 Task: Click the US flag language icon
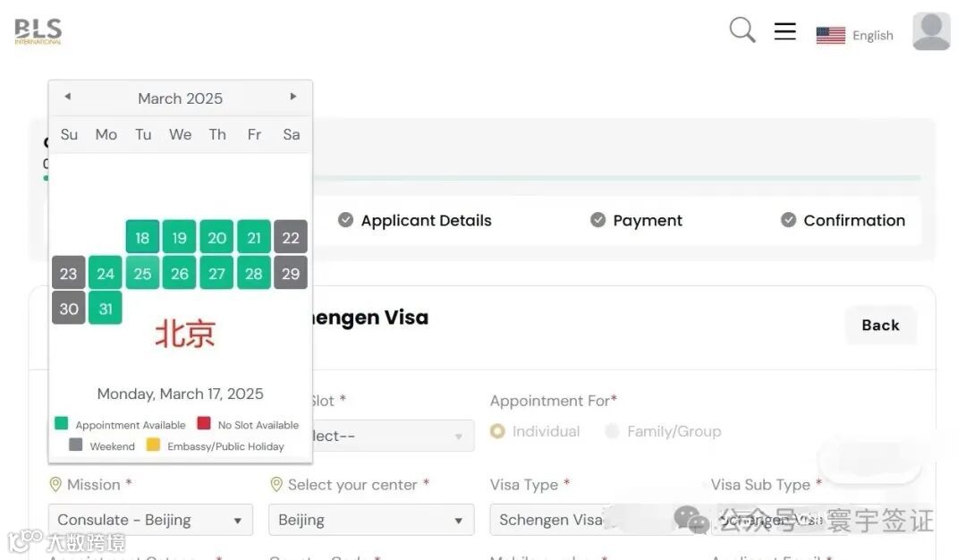click(830, 35)
